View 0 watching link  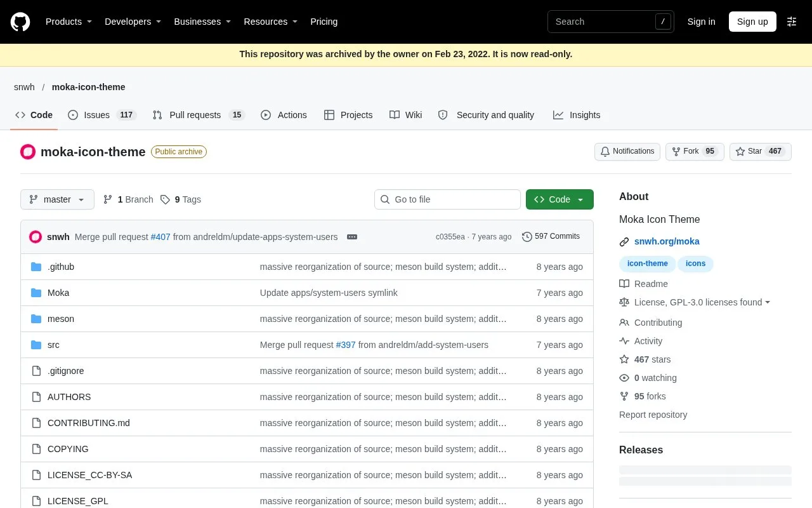[x=648, y=378]
